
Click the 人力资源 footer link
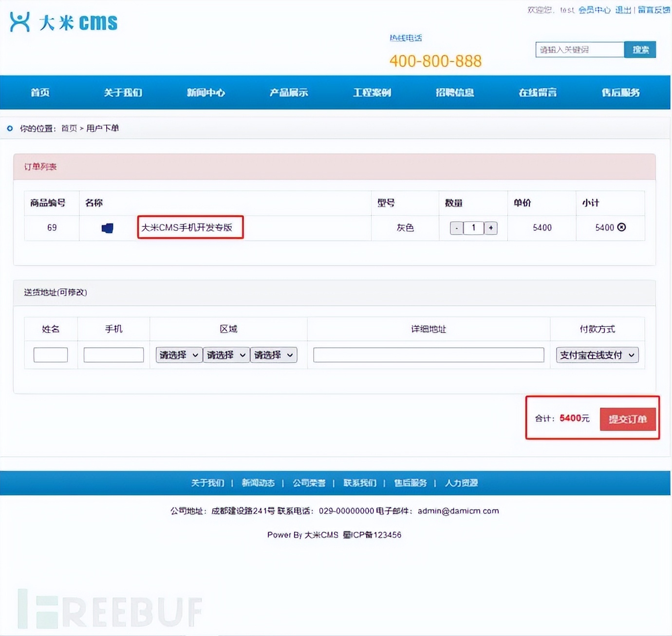461,483
